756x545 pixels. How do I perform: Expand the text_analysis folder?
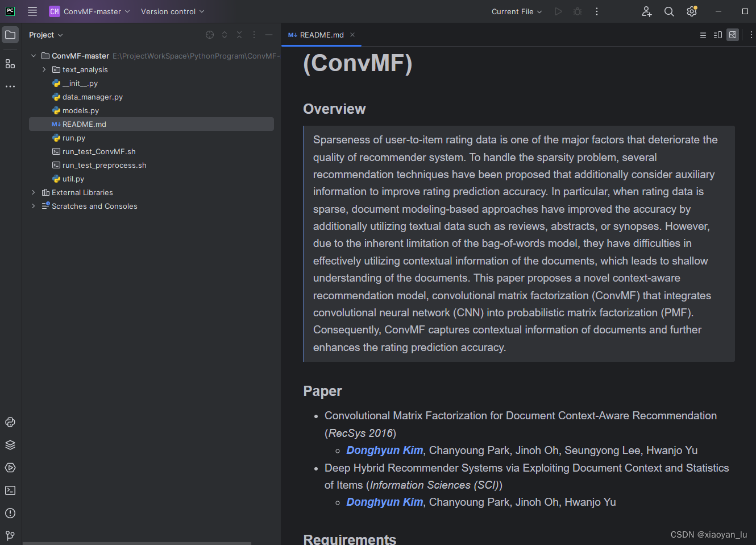pos(44,69)
